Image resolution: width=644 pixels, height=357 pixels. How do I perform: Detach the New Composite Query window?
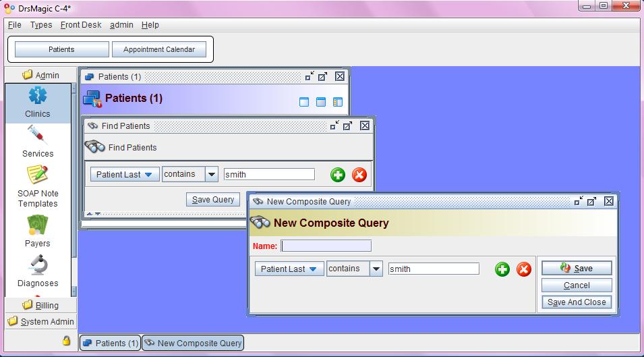591,201
